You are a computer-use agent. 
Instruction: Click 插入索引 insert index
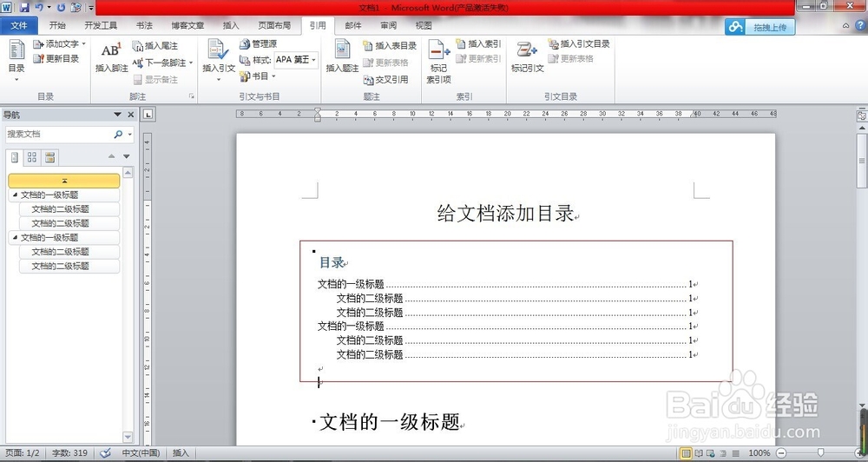pos(478,43)
